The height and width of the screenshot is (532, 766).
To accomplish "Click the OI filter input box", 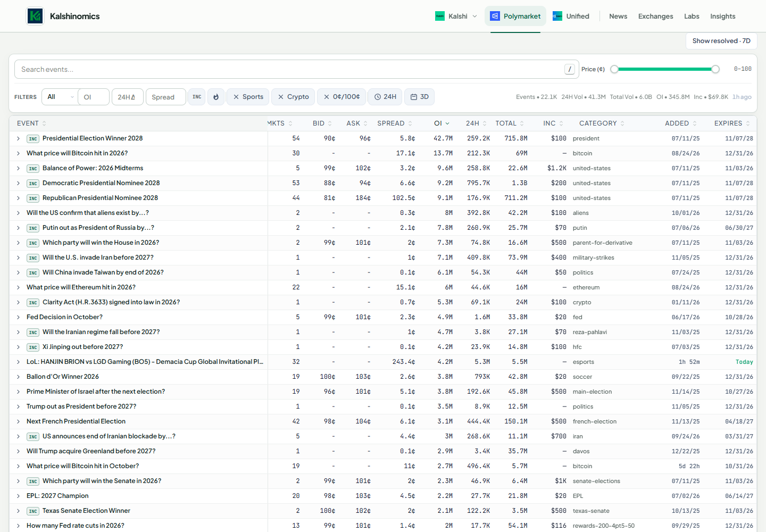I will click(94, 97).
